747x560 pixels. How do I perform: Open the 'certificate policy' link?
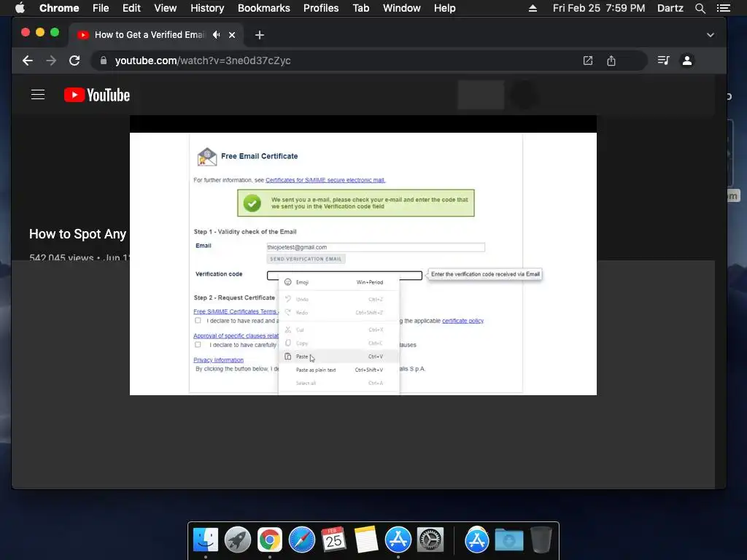(x=462, y=321)
